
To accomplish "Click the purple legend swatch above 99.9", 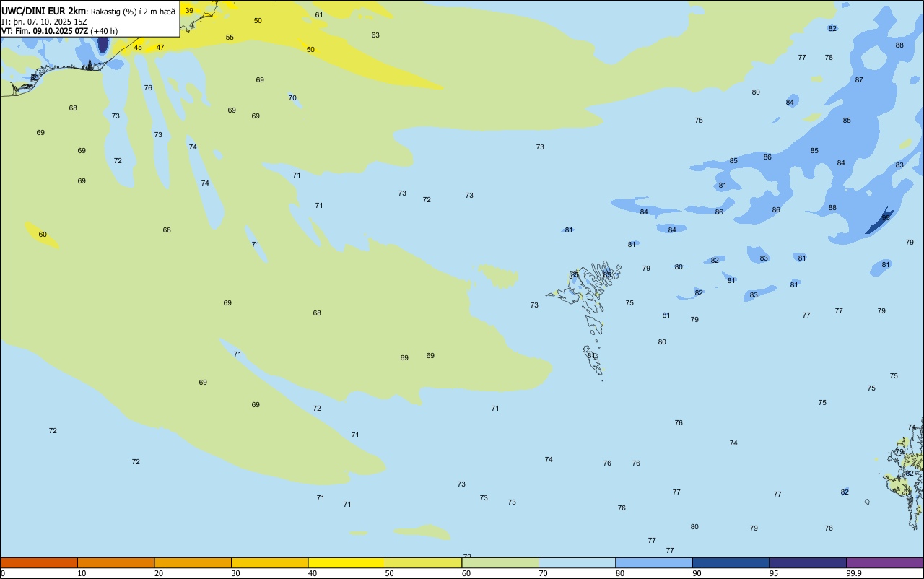I will click(884, 562).
